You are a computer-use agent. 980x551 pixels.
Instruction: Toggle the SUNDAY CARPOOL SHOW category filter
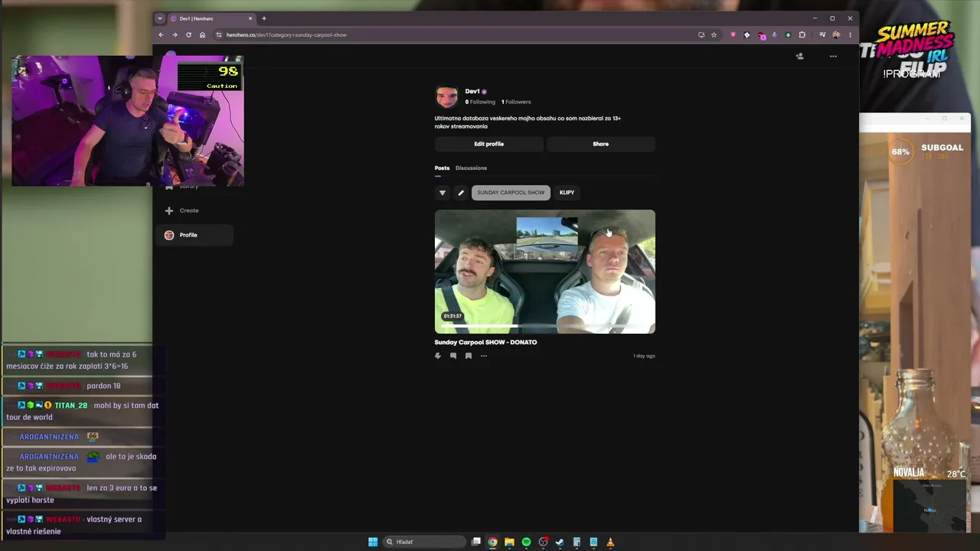pyautogui.click(x=511, y=193)
